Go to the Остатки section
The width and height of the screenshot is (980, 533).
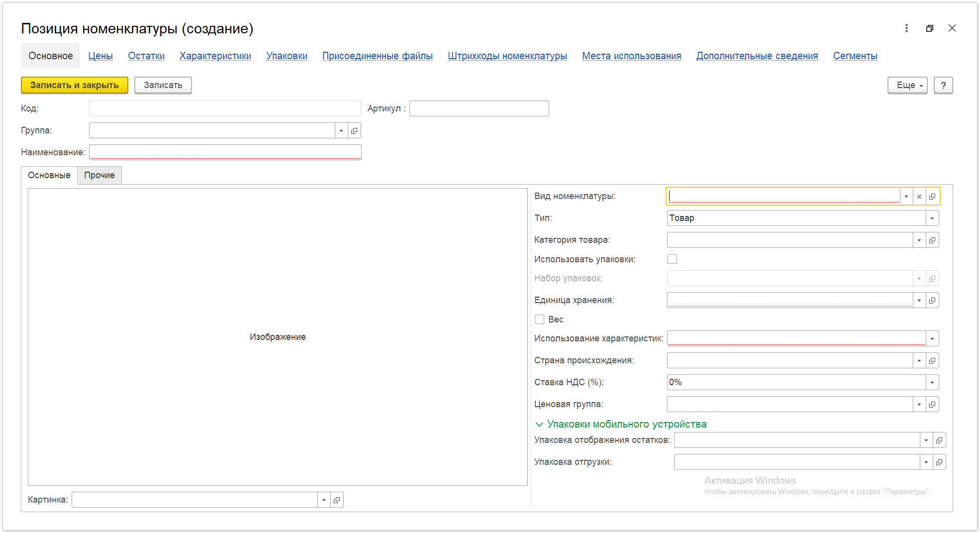point(146,56)
